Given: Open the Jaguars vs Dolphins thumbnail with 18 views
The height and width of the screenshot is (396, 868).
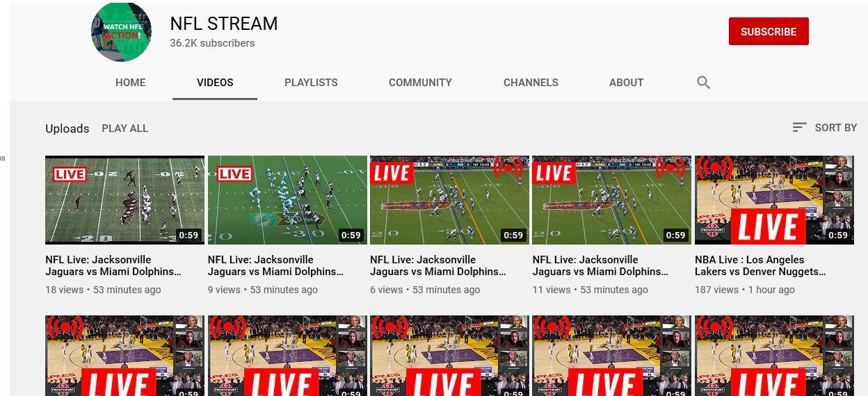Looking at the screenshot, I should click(124, 200).
